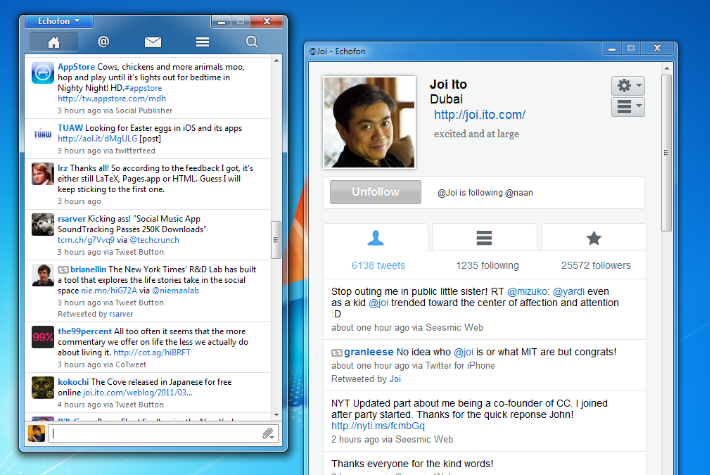
Task: Open the Home timeline tab
Action: [54, 41]
